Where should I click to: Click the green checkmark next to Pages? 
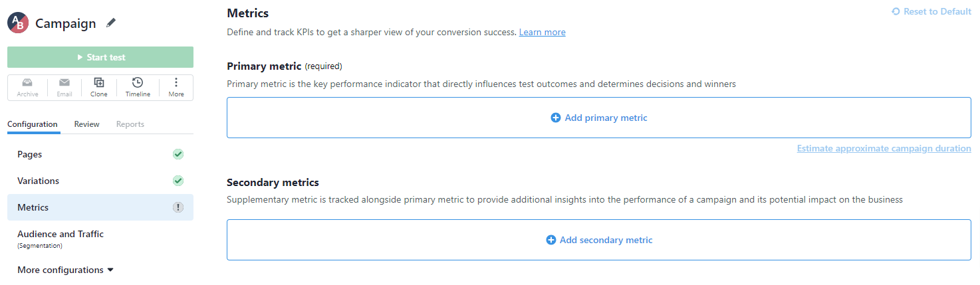tap(178, 154)
